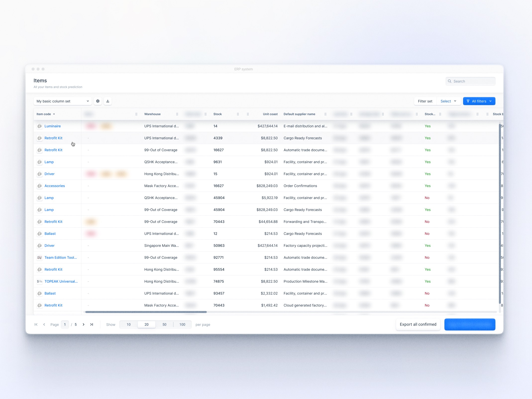Open the Accessories item link
This screenshot has height=399, width=532.
click(54, 186)
